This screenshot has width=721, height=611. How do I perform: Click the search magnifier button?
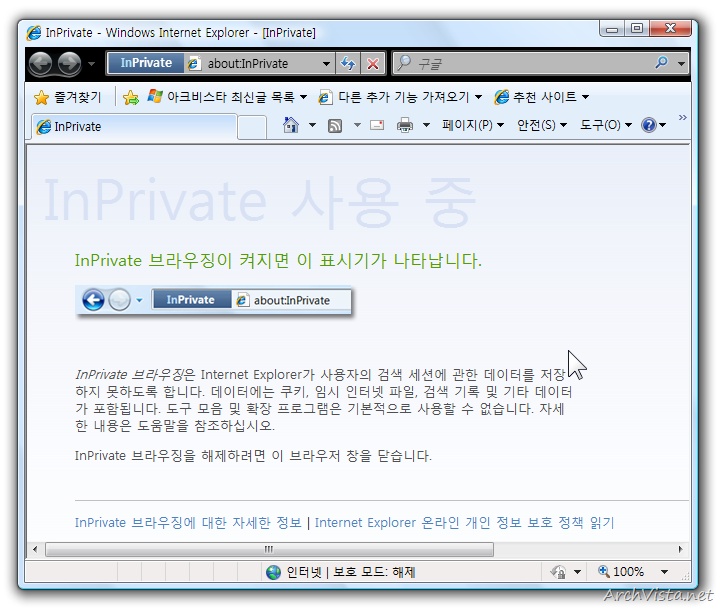tap(662, 63)
